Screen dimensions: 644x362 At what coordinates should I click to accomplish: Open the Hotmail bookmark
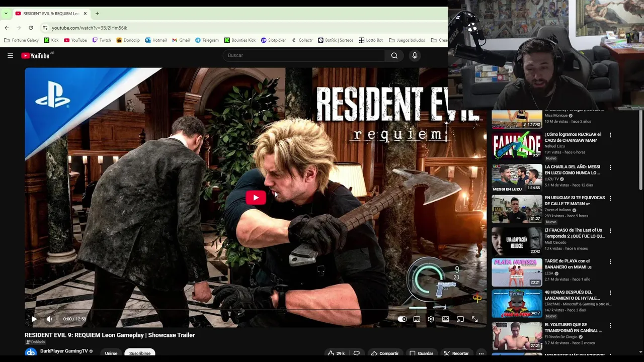pyautogui.click(x=156, y=40)
